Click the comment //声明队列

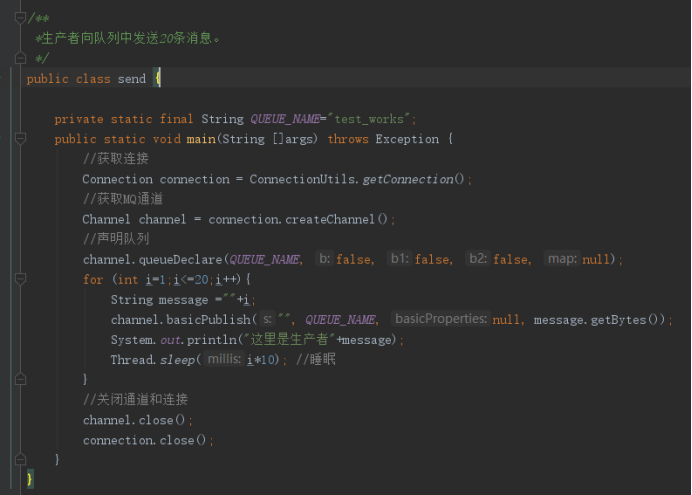pos(116,239)
